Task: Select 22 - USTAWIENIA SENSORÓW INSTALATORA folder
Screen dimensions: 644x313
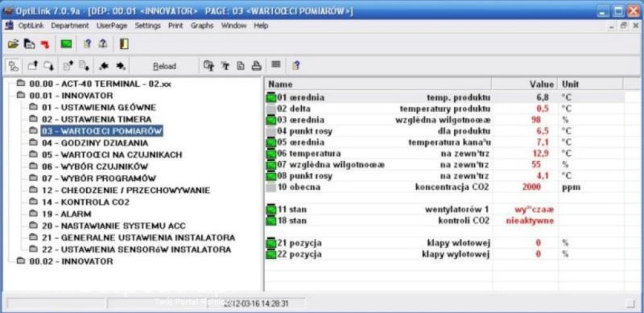Action: pyautogui.click(x=136, y=249)
